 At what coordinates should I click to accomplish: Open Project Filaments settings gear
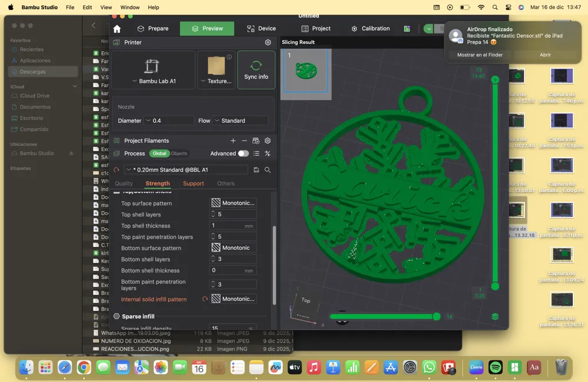(x=268, y=140)
